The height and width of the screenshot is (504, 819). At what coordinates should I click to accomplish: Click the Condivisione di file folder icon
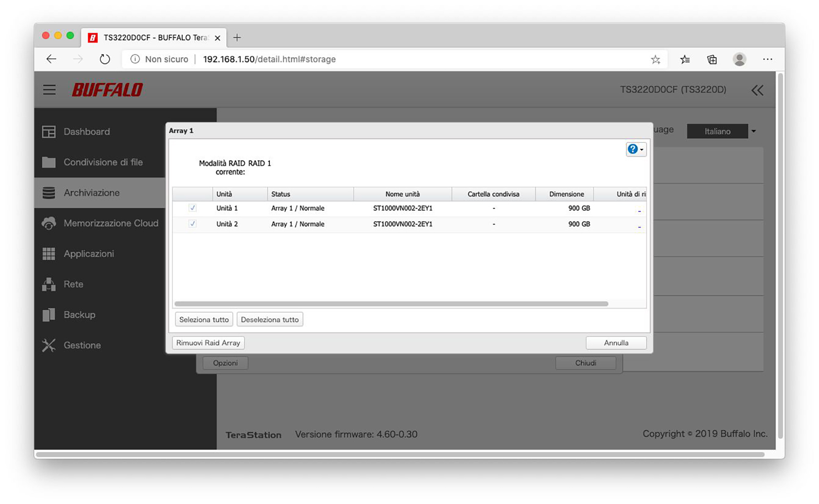(x=49, y=162)
